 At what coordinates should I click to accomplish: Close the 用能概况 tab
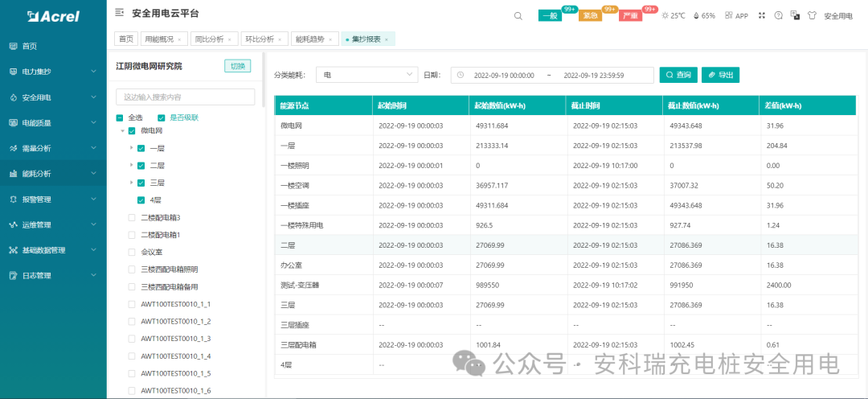pos(179,40)
